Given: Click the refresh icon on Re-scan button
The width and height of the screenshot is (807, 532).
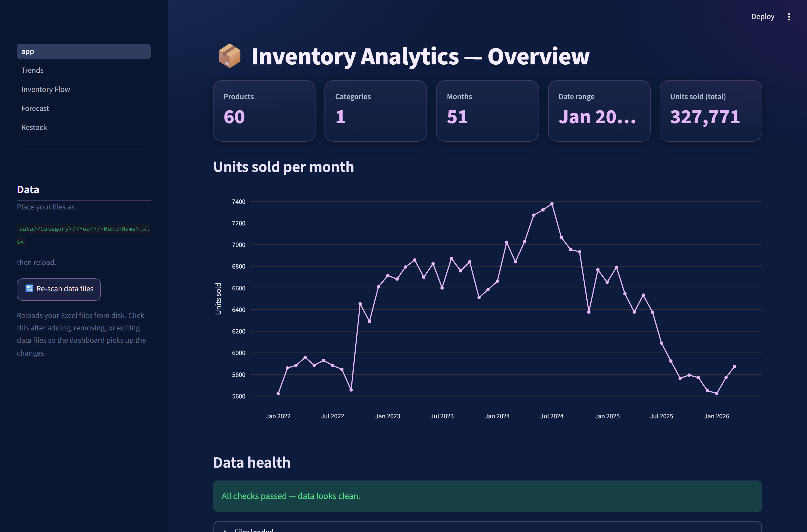Looking at the screenshot, I should coord(29,289).
